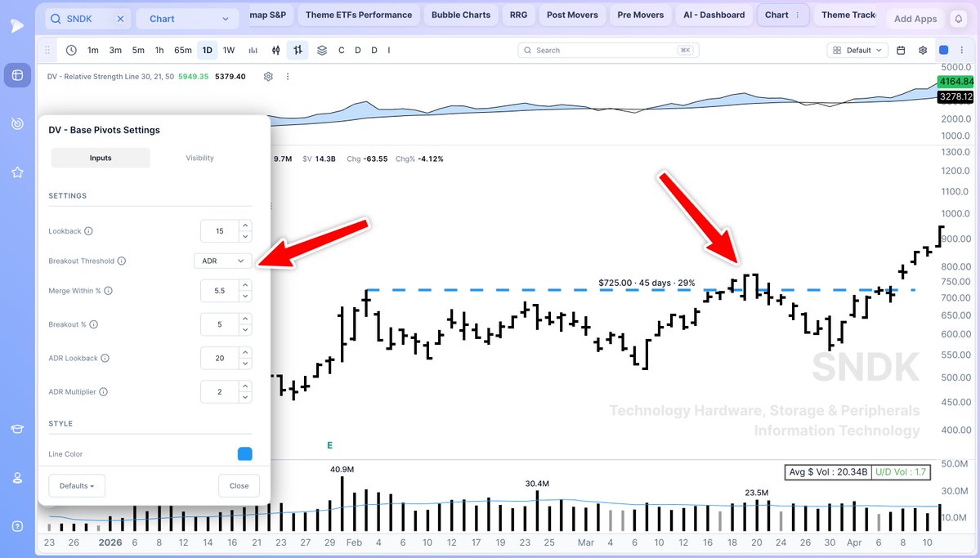Show the ADR Lookback info icon
980x558 pixels.
tap(105, 358)
